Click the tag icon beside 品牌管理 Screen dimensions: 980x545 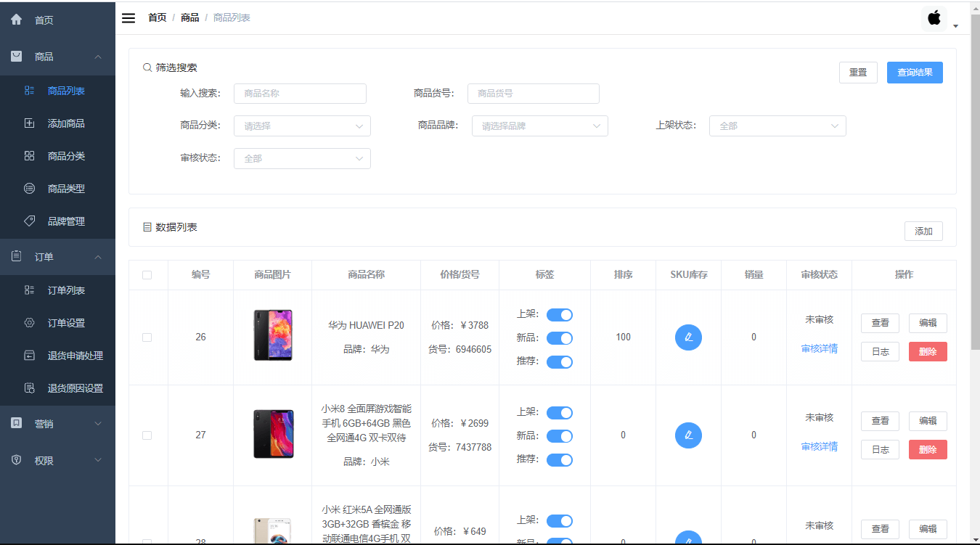(30, 221)
